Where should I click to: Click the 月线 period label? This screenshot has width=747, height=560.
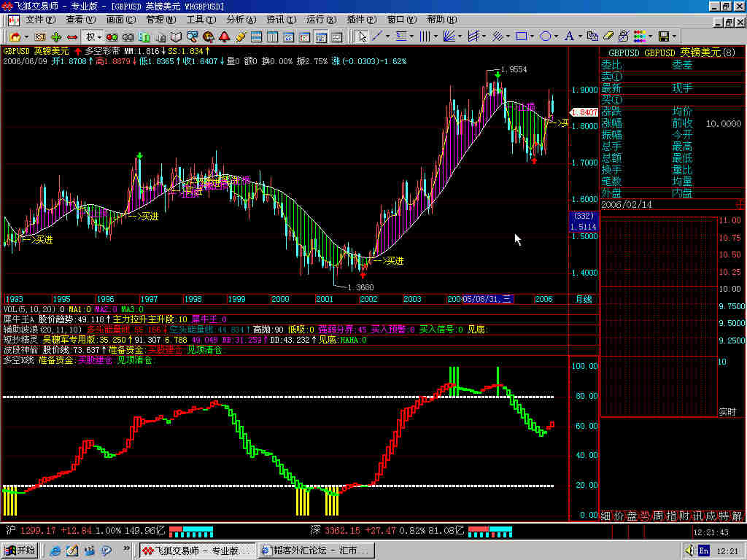click(x=584, y=299)
